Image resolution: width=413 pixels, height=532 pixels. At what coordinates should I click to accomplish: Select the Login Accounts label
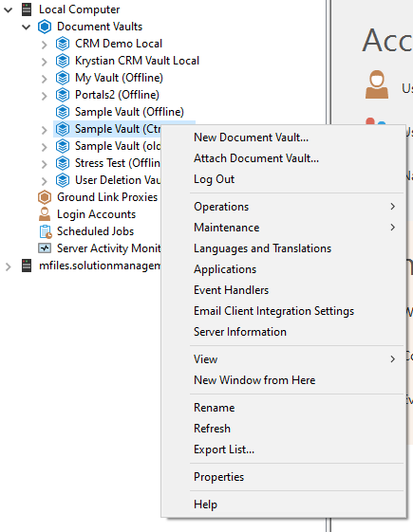pos(96,214)
